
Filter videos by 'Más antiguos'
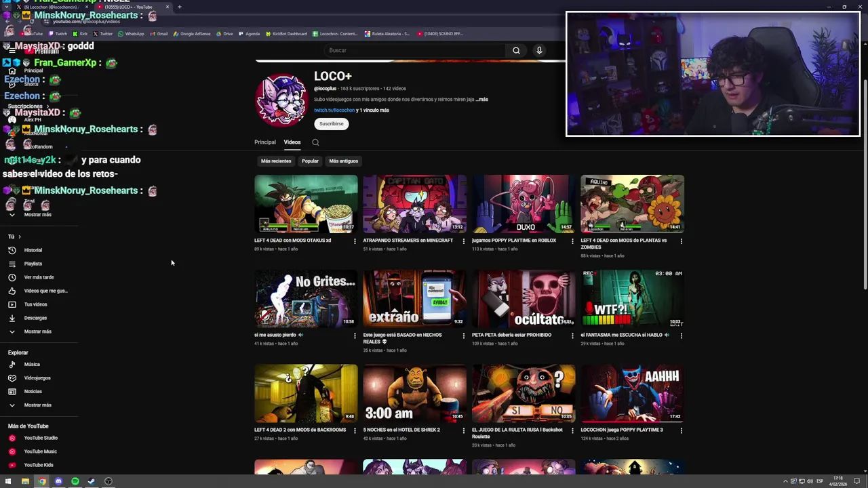[x=343, y=161]
